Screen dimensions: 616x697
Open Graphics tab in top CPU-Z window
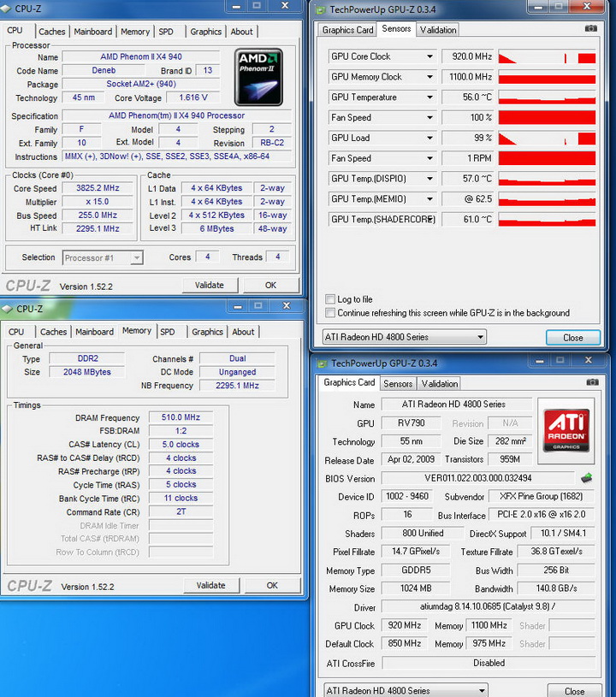coord(206,32)
